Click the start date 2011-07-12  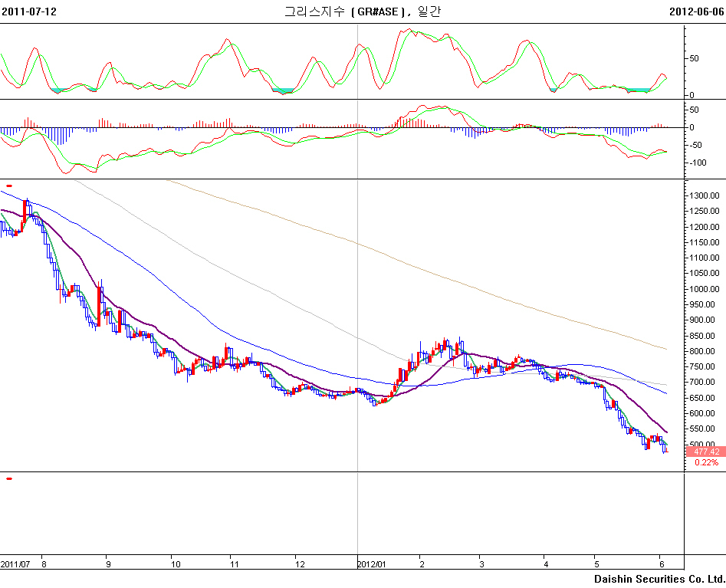pos(28,11)
